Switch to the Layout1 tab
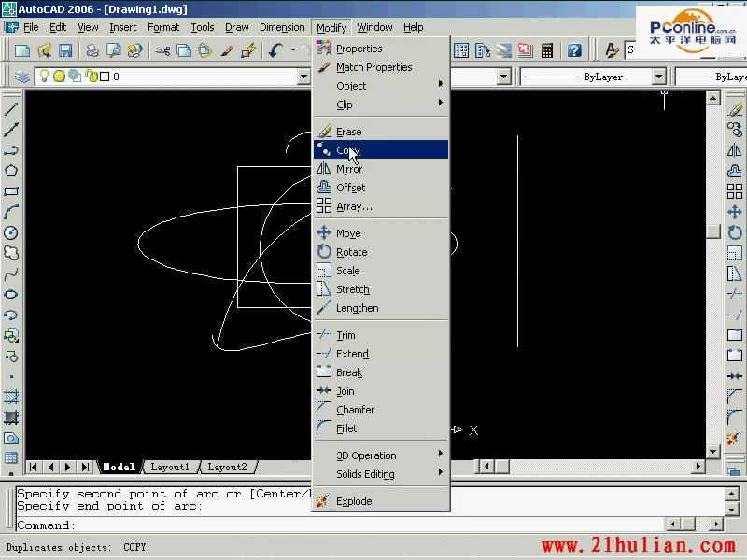 170,467
